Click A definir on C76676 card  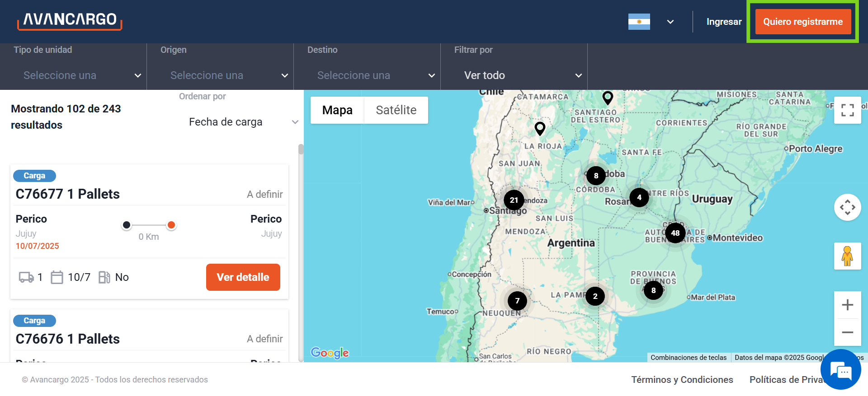point(265,339)
